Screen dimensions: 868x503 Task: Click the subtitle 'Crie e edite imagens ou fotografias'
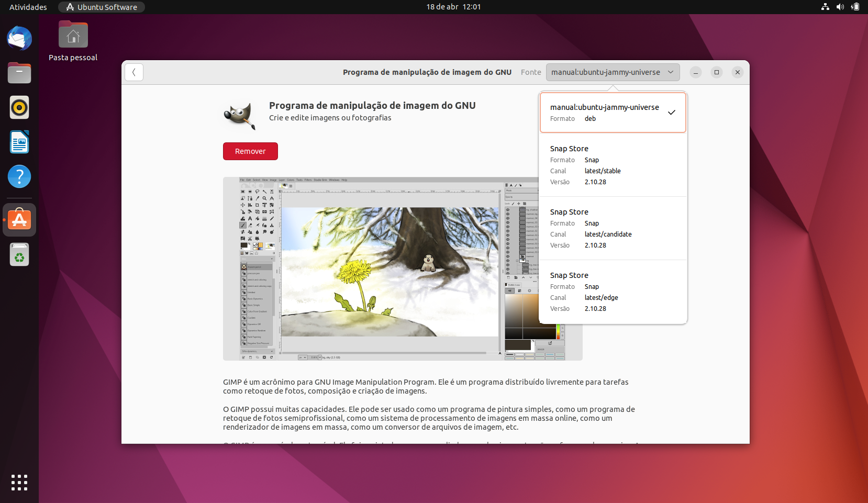(x=330, y=118)
